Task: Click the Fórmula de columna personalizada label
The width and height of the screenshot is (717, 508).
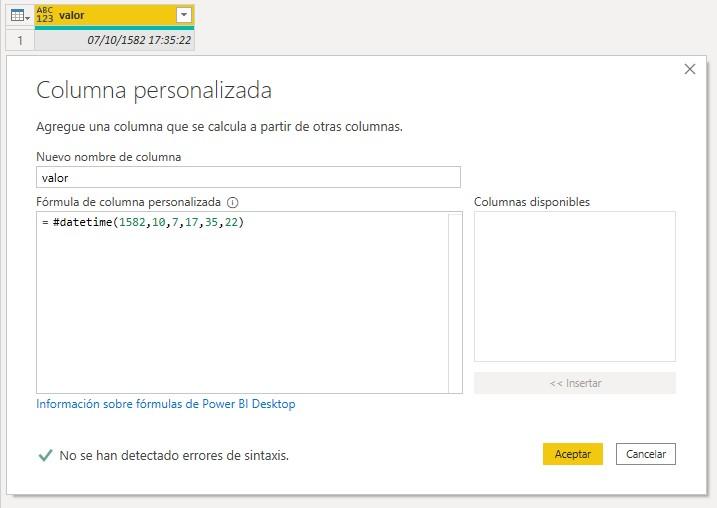Action: (x=128, y=202)
